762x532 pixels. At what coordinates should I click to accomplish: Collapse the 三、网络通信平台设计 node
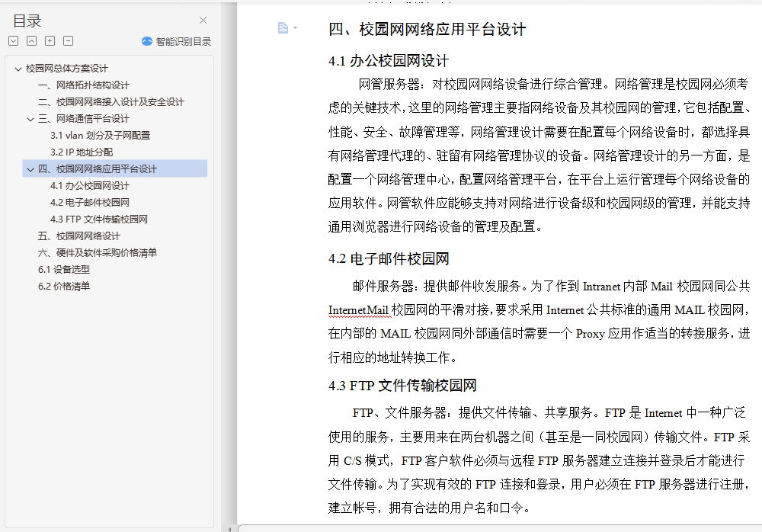click(30, 119)
